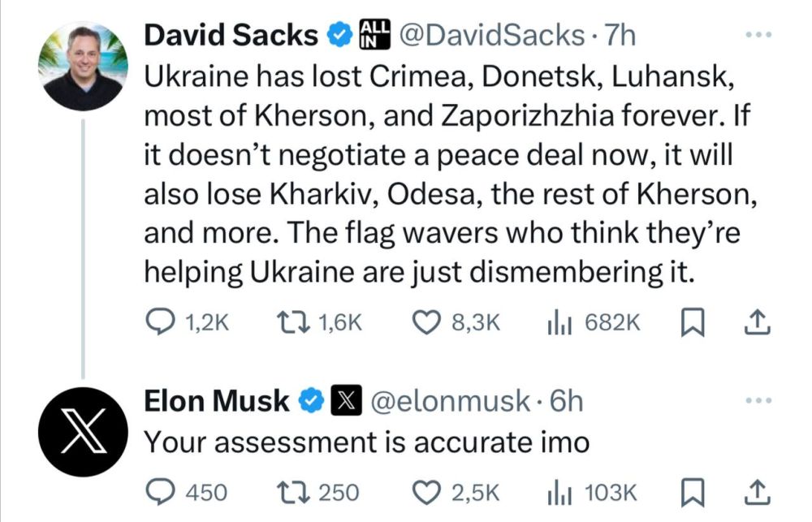812x522 pixels.
Task: Bookmark Elon Musk's reply
Action: click(694, 491)
